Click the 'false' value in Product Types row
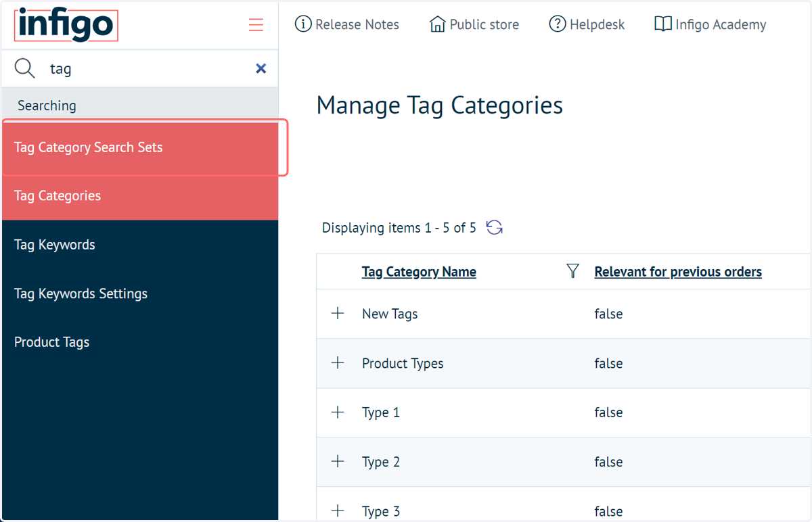Screen dimensions: 812x522 (x=608, y=363)
